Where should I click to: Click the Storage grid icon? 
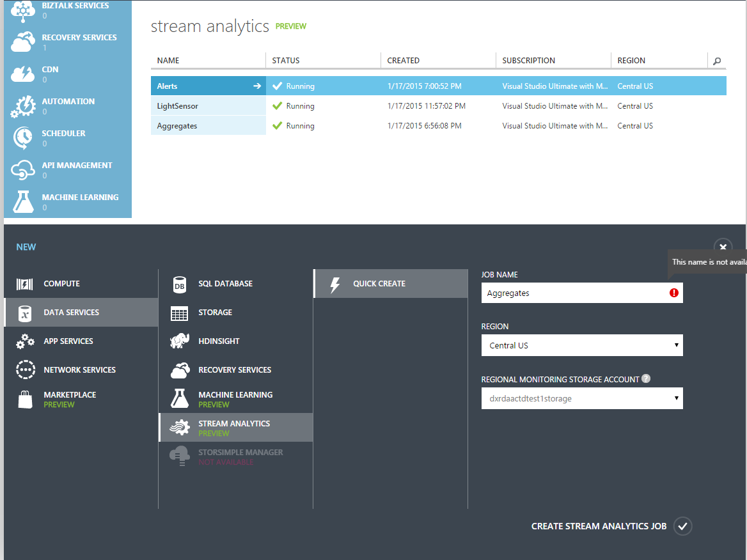[179, 314]
